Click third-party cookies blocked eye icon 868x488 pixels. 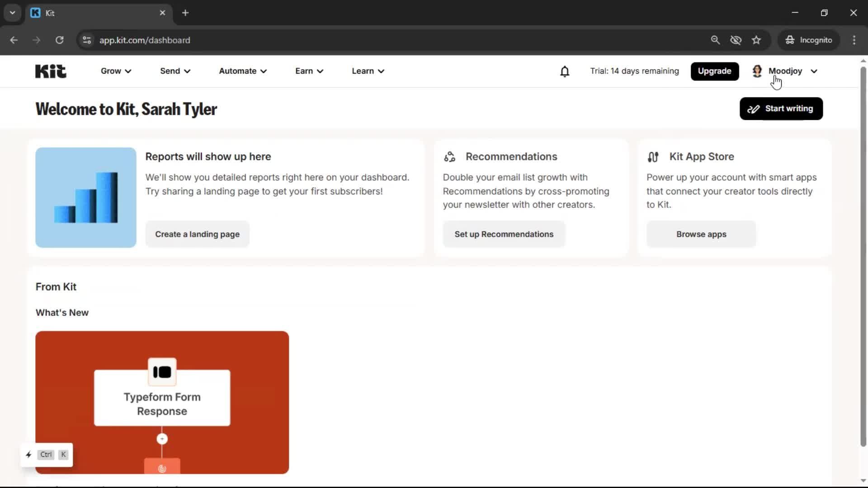point(736,40)
